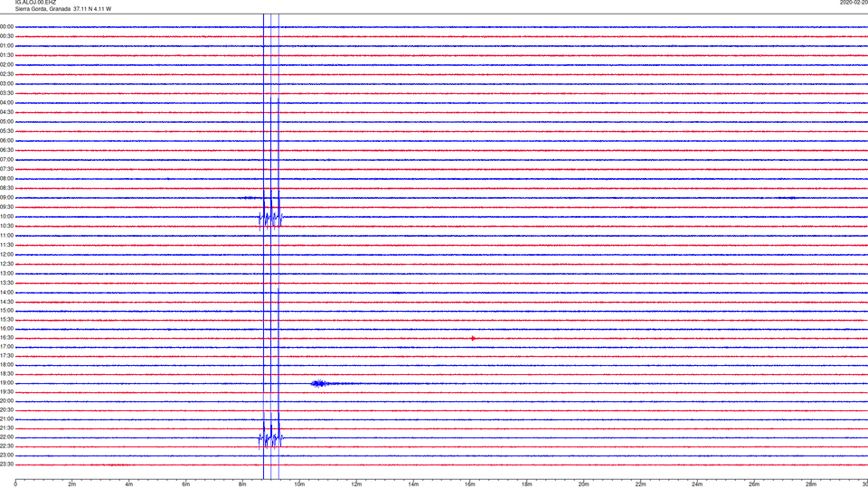Click the 26m tick label on the bottom axis
Screen dimensions: 868x488
point(754,484)
